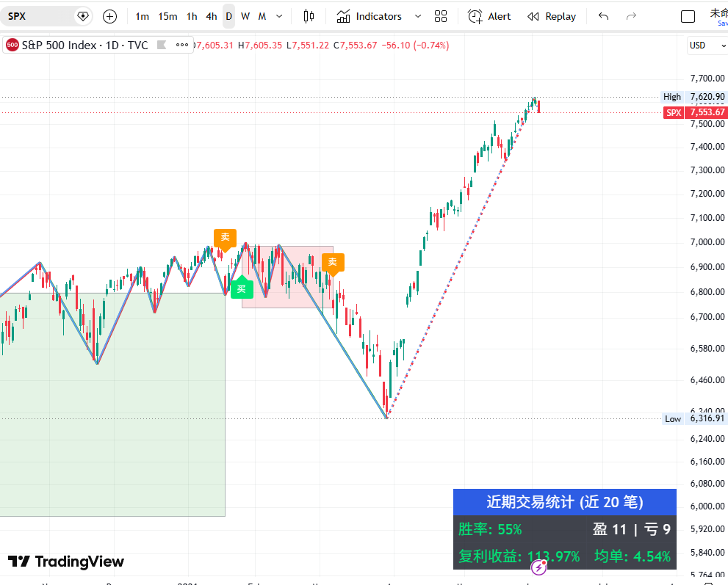Open the layout setup square icon
This screenshot has height=585, width=728.
click(x=688, y=16)
